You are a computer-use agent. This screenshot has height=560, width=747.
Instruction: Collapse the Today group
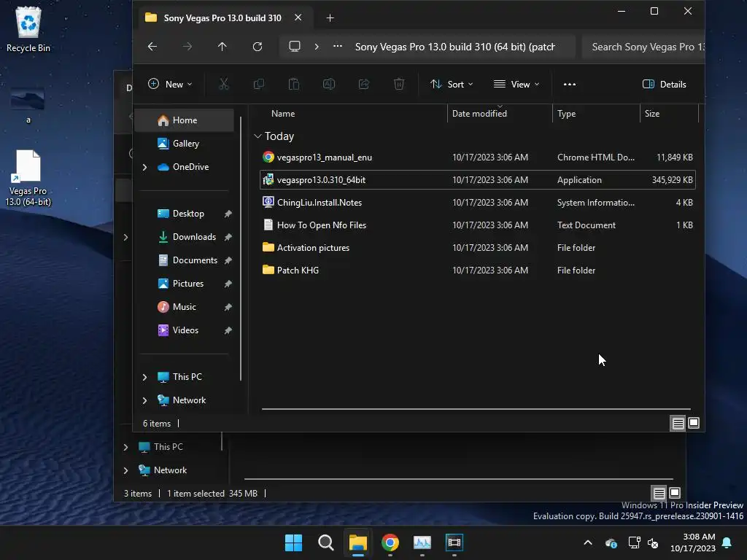[258, 136]
